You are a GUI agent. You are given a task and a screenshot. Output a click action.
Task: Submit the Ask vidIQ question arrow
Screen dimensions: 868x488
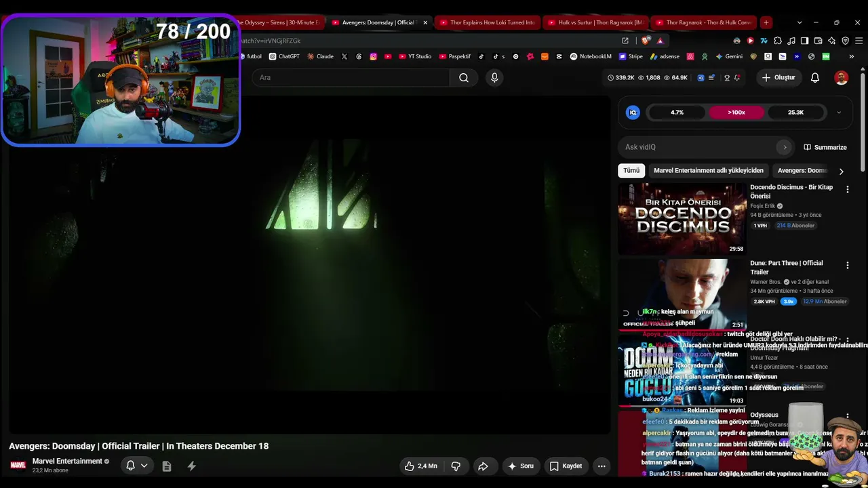(785, 147)
